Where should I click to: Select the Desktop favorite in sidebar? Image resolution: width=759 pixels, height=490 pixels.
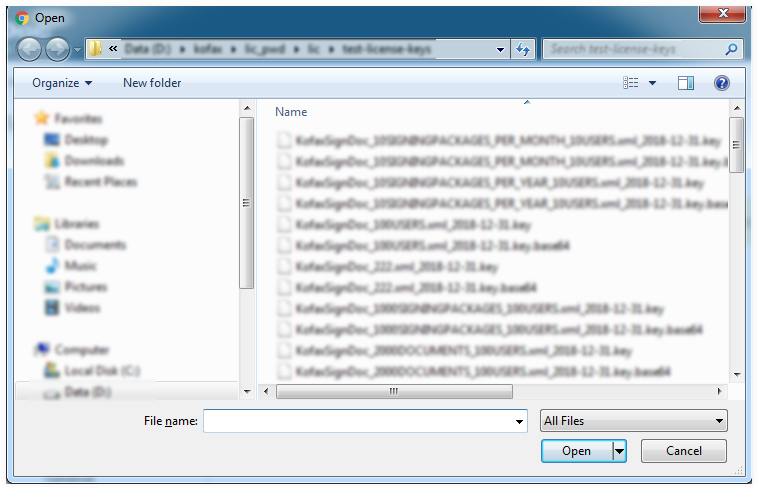85,140
